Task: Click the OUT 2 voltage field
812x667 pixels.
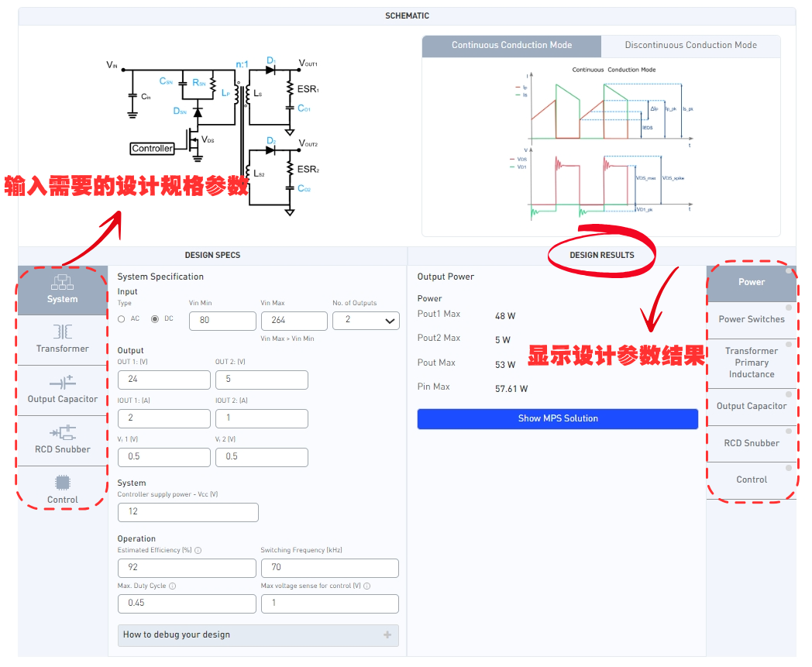Action: click(262, 380)
